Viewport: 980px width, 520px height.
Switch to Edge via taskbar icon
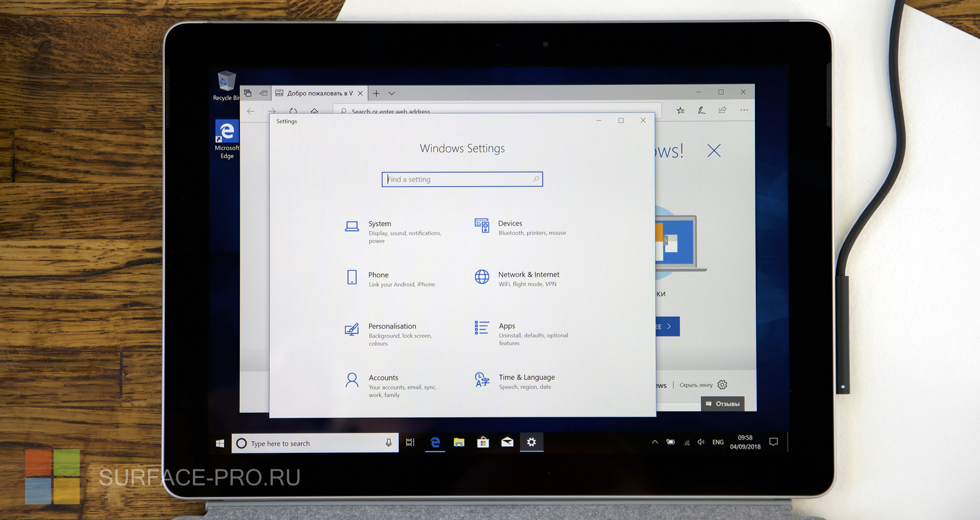pyautogui.click(x=435, y=443)
